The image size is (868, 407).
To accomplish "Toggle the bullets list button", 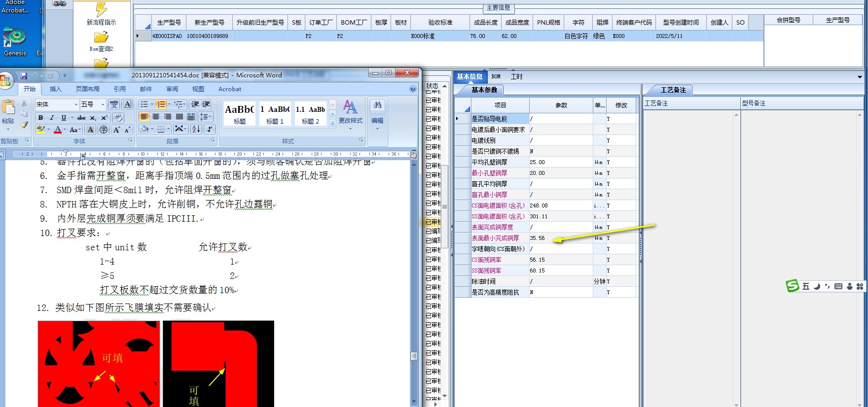I will [x=144, y=104].
